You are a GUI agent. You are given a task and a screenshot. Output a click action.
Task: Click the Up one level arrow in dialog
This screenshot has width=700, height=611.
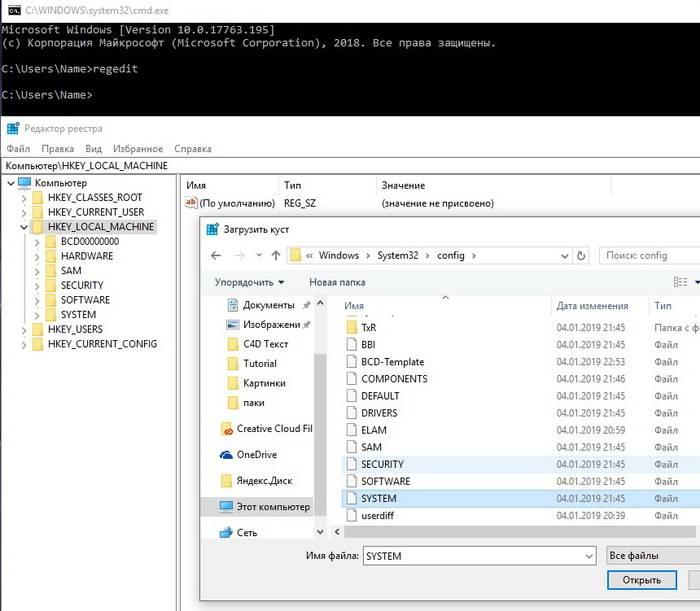(276, 255)
